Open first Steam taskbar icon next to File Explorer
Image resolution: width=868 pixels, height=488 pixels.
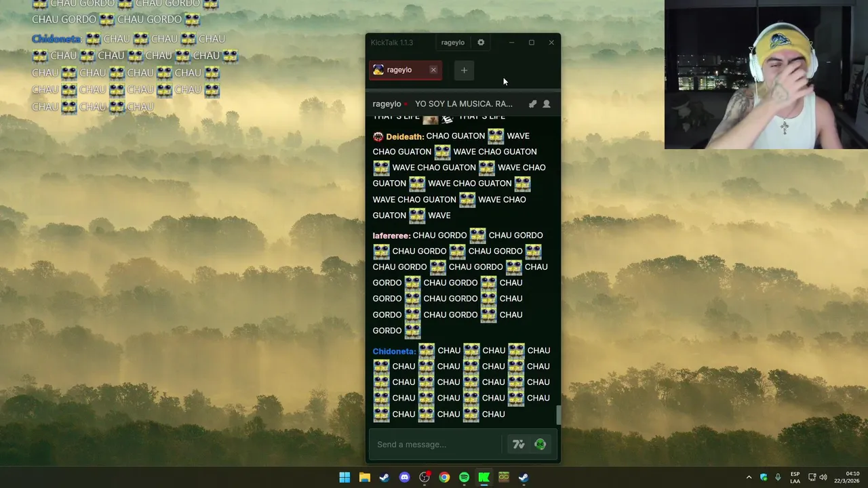384,477
